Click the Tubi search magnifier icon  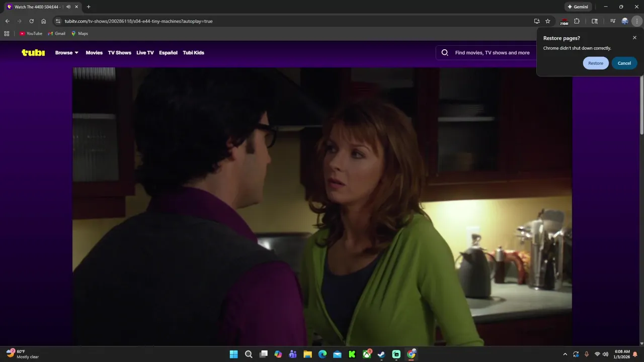(x=445, y=52)
